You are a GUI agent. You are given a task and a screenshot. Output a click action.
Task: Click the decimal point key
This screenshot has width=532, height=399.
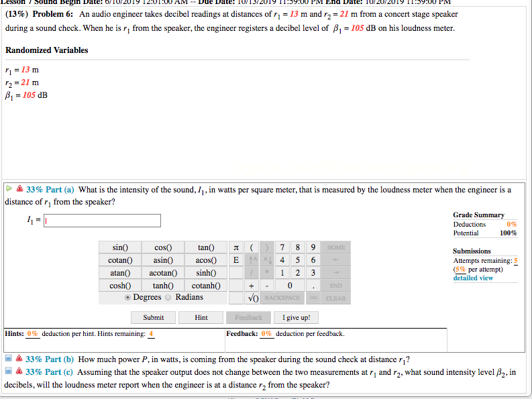[x=313, y=286]
